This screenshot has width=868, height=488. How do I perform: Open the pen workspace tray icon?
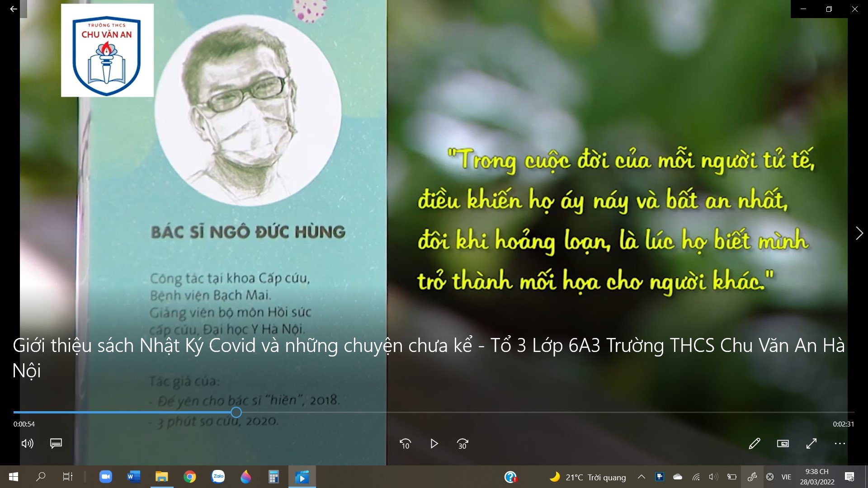[752, 477]
